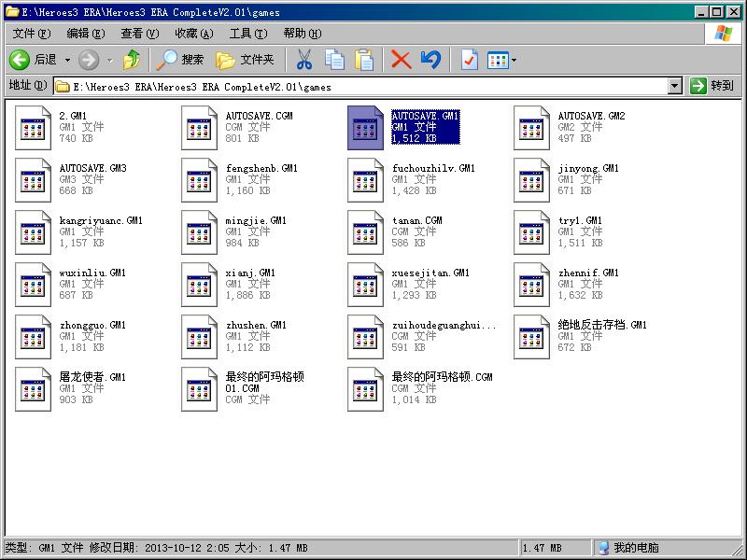Select the zhongguo.GM1 file icon

click(x=34, y=336)
